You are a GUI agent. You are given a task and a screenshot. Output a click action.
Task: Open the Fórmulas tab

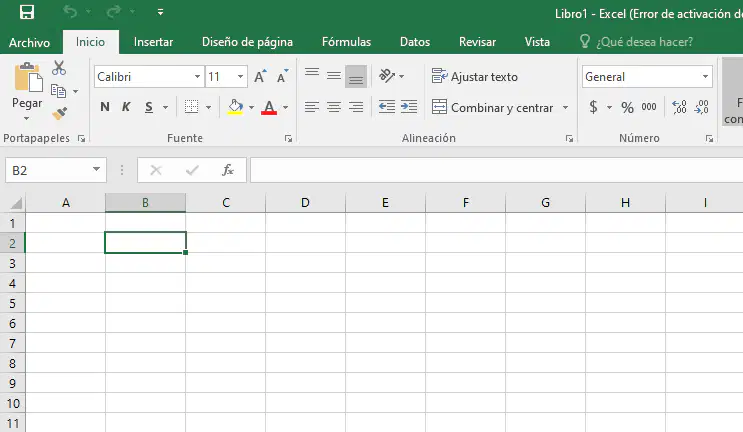[x=346, y=42]
